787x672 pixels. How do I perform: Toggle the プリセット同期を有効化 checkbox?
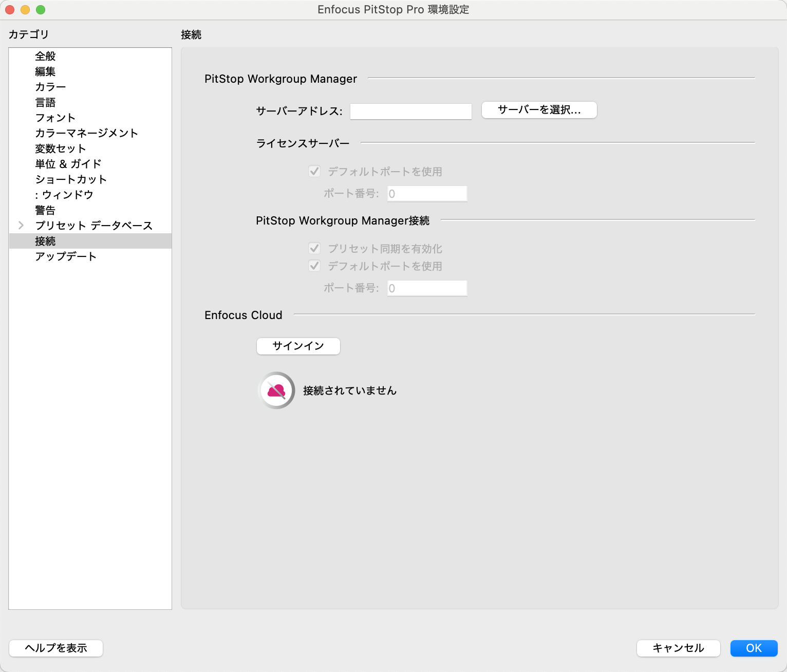click(314, 248)
